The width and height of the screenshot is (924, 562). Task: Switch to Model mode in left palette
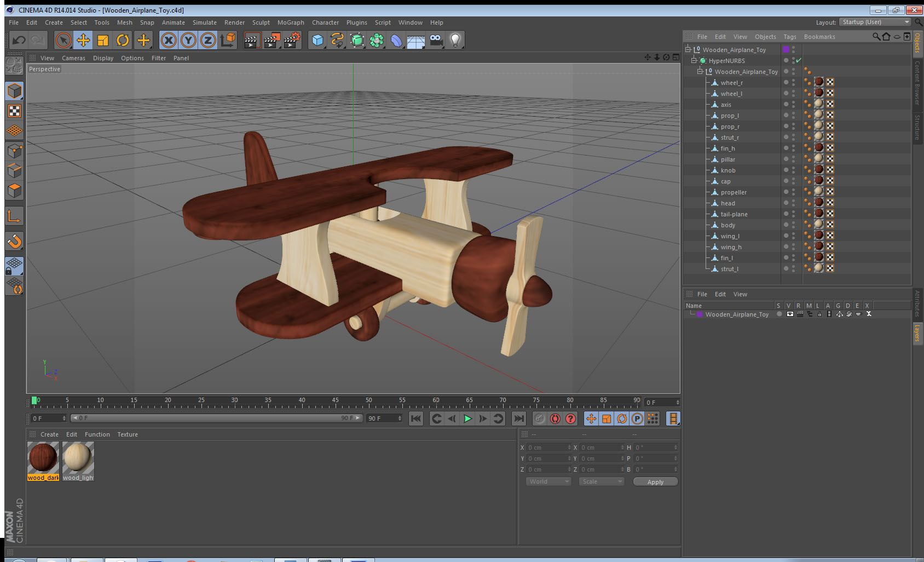tap(14, 91)
